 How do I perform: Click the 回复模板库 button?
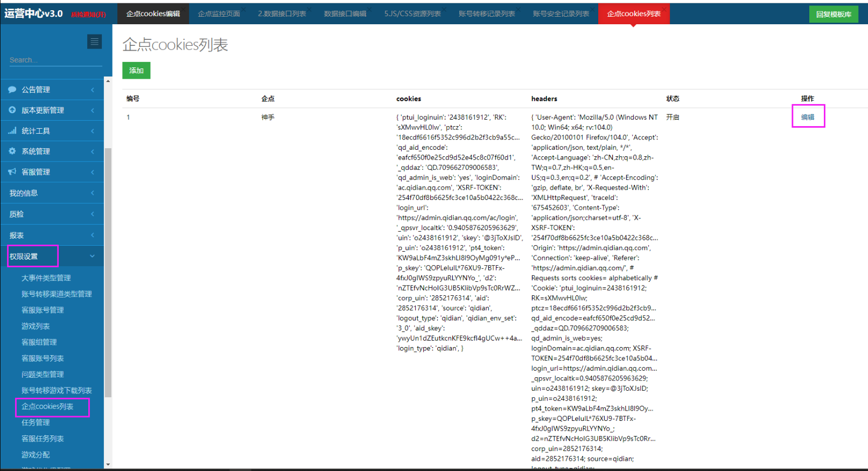834,14
